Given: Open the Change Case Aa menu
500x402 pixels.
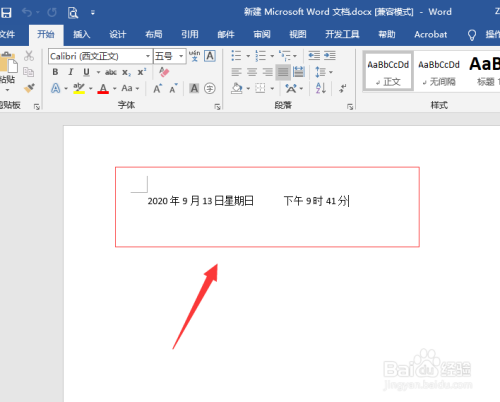Looking at the screenshot, I should tap(130, 88).
